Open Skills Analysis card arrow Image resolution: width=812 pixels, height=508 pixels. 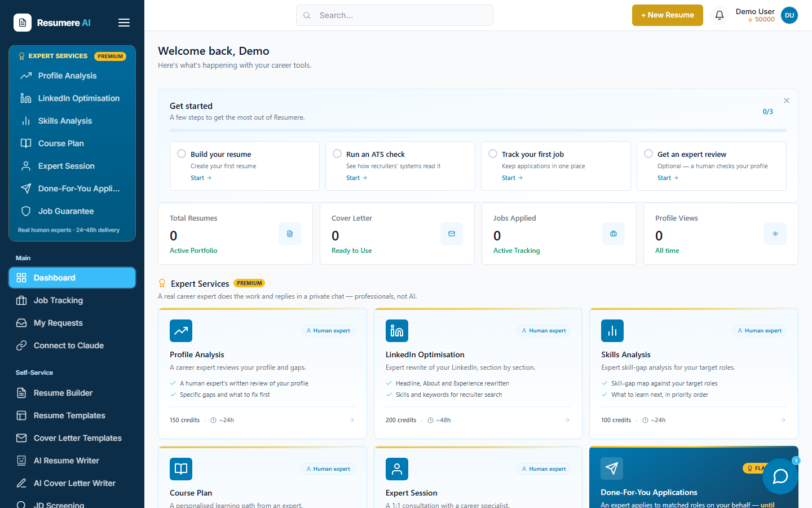tap(783, 420)
